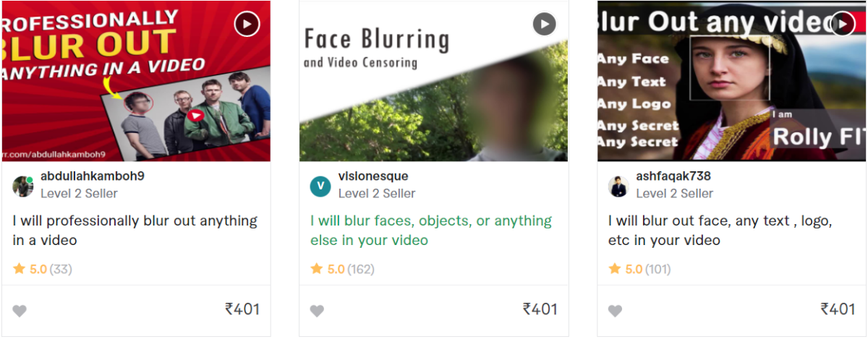This screenshot has width=868, height=339.
Task: Play video on abdullahkamboh9's gig thumbnail
Action: 247,25
